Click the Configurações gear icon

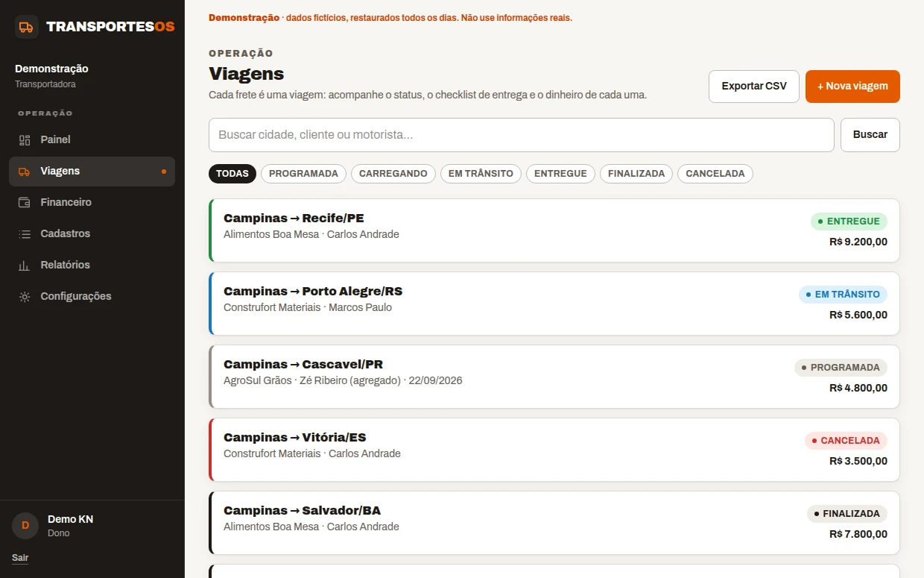coord(25,296)
